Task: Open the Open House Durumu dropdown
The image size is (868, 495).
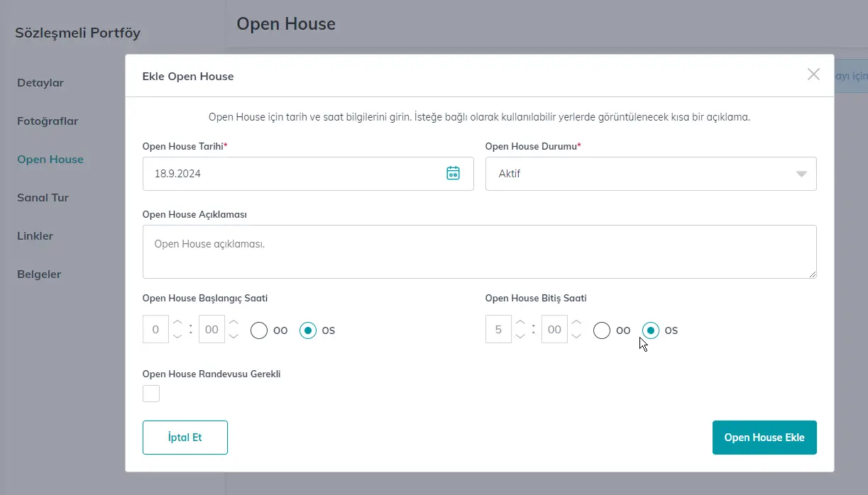Action: click(651, 174)
